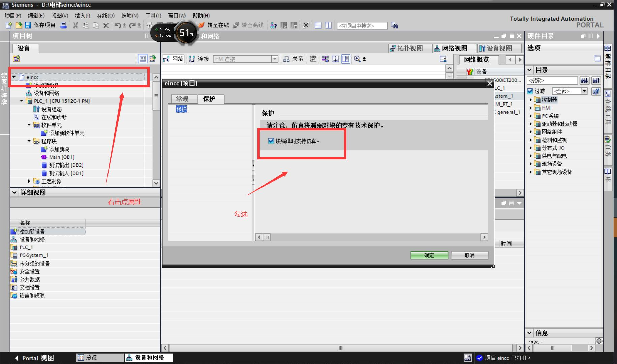This screenshot has height=364, width=617.
Task: Click the 确定 button to confirm
Action: pos(429,255)
